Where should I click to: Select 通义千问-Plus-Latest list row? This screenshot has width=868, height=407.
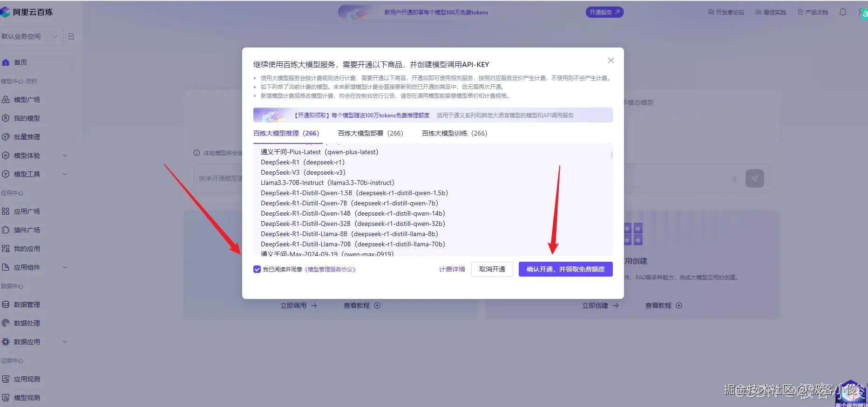coord(319,152)
